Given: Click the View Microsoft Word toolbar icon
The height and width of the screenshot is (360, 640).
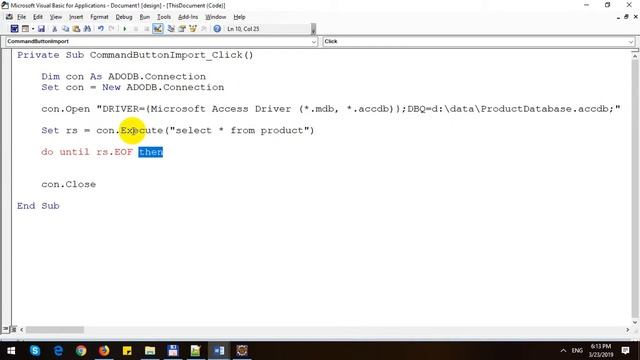Looking at the screenshot, I should (x=14, y=29).
